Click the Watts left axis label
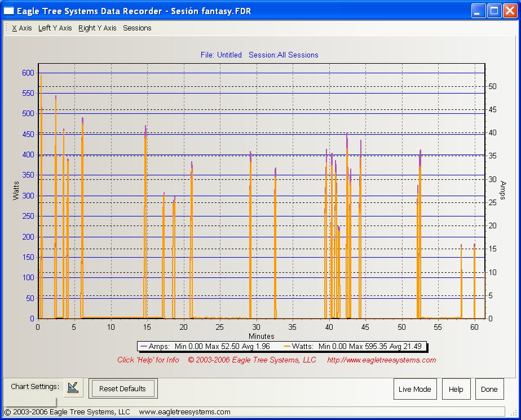521x420 pixels. (16, 191)
